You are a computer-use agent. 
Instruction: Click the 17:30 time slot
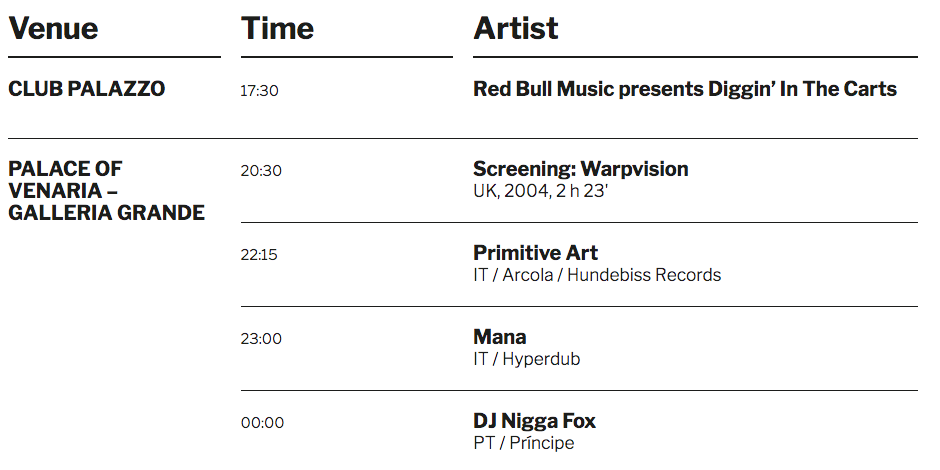click(x=259, y=91)
